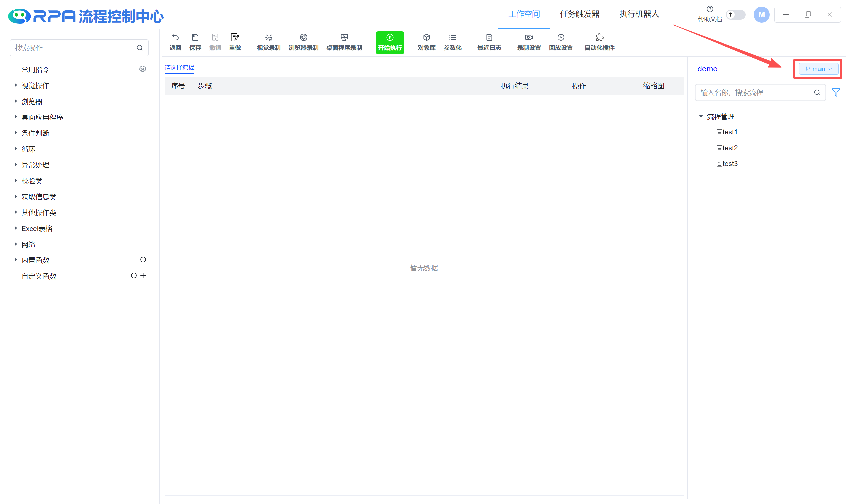Image resolution: width=846 pixels, height=504 pixels.
Task: Switch to the 任务触发器 tab
Action: point(579,14)
